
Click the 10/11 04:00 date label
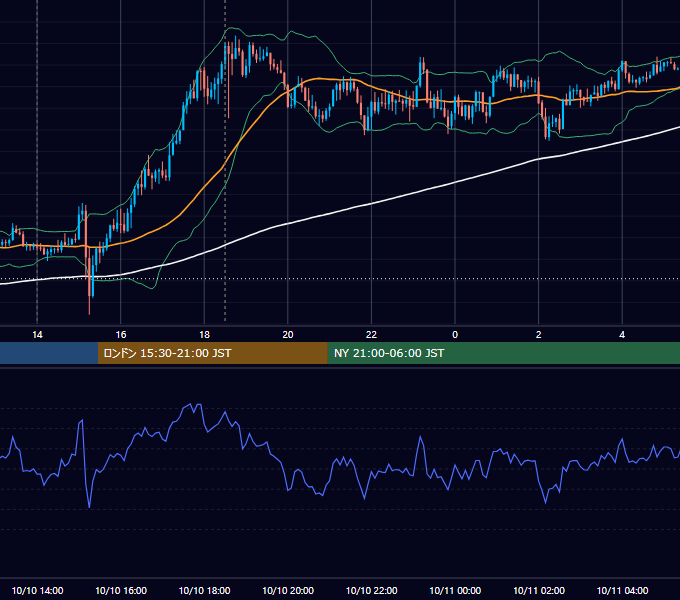(622, 590)
